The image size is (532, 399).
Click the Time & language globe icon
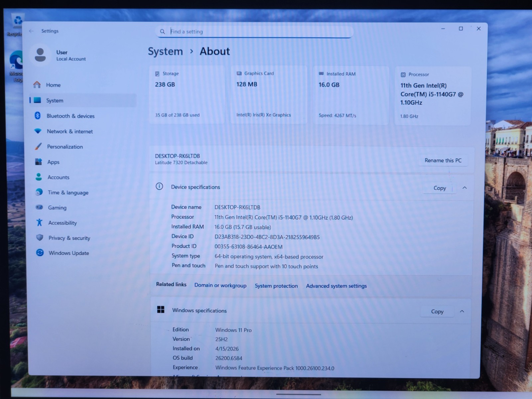point(39,192)
